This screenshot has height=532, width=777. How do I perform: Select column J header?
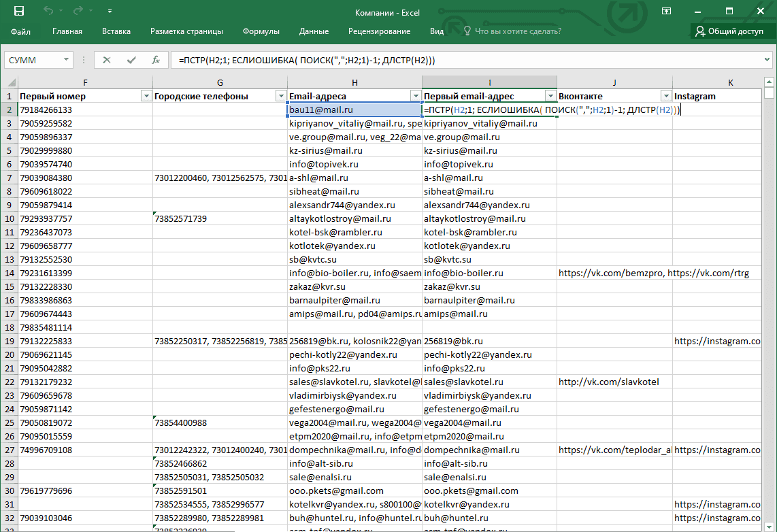click(614, 83)
